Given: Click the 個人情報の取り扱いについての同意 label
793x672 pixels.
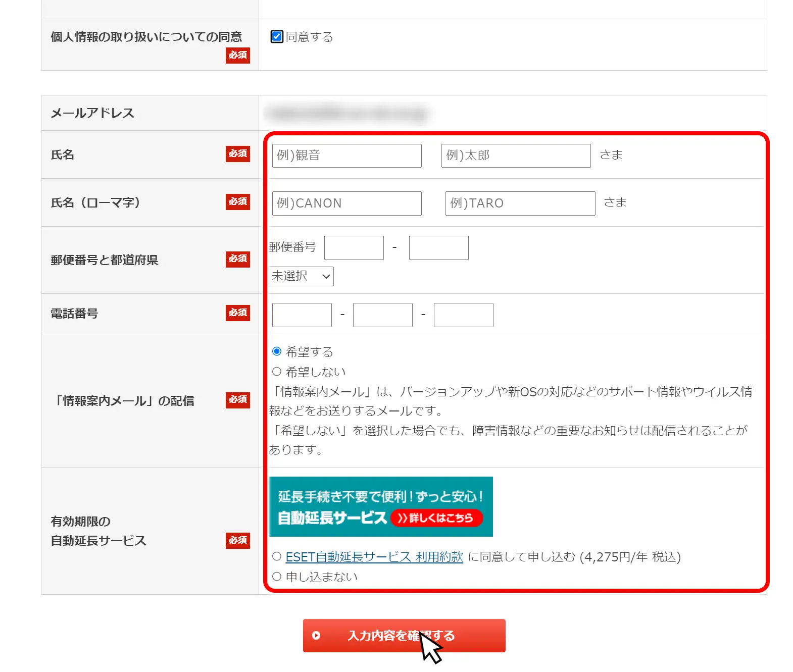Looking at the screenshot, I should tap(146, 37).
